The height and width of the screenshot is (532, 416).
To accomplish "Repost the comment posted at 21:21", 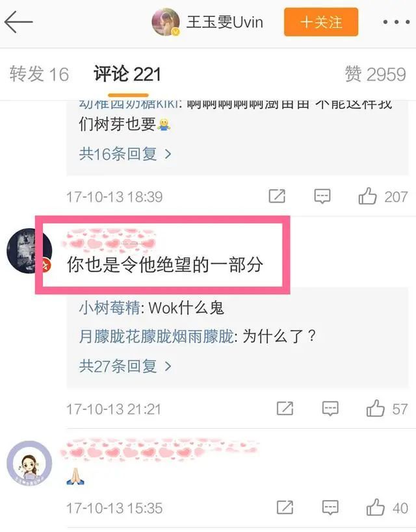I will click(x=285, y=409).
